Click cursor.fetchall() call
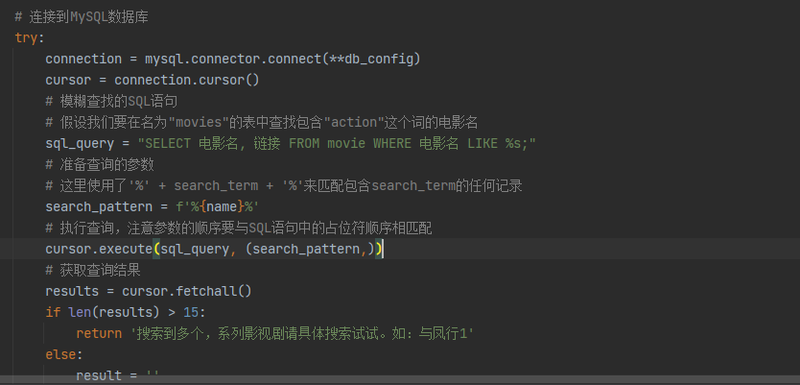Image resolution: width=800 pixels, height=385 pixels. 187,292
